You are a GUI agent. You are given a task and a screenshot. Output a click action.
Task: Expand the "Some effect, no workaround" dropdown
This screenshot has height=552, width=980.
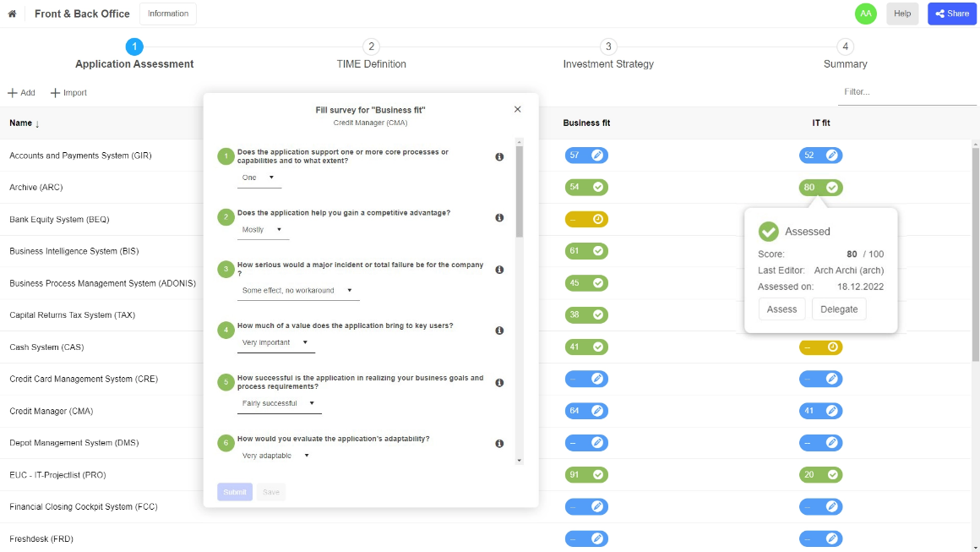(x=298, y=291)
